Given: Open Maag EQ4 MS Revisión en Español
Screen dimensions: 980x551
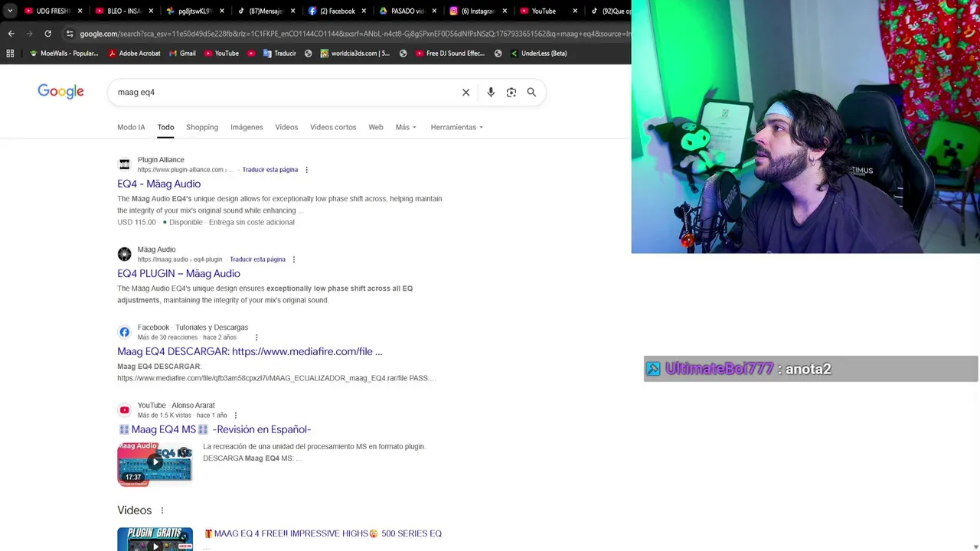Looking at the screenshot, I should [x=214, y=429].
